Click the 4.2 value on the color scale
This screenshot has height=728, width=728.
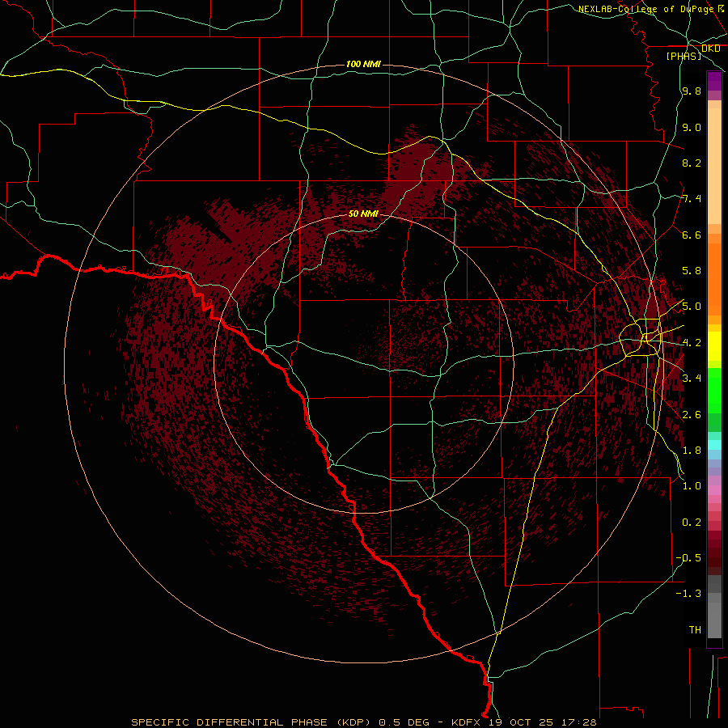click(692, 343)
